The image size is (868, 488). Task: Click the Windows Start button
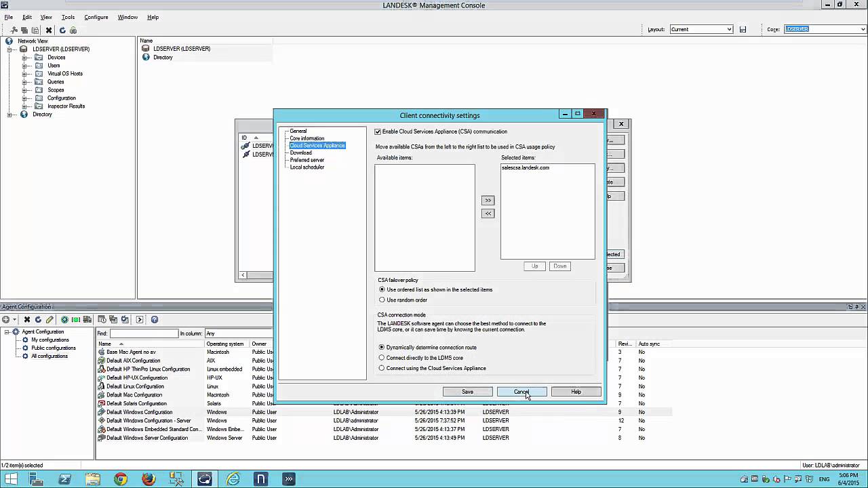[11, 479]
